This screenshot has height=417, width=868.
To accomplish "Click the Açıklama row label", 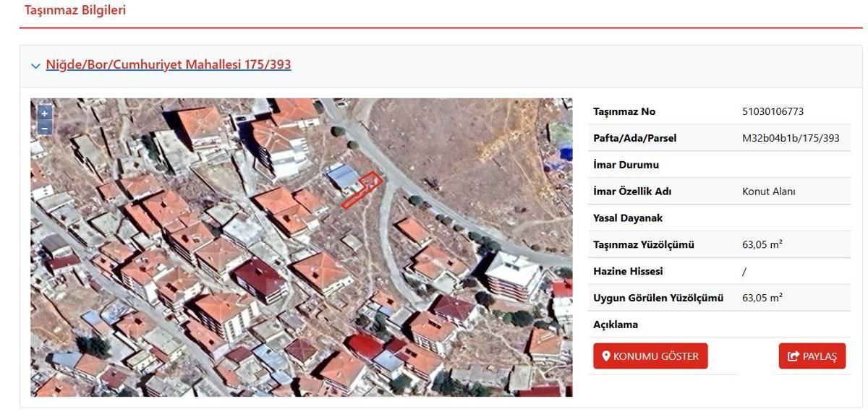I will [x=616, y=324].
